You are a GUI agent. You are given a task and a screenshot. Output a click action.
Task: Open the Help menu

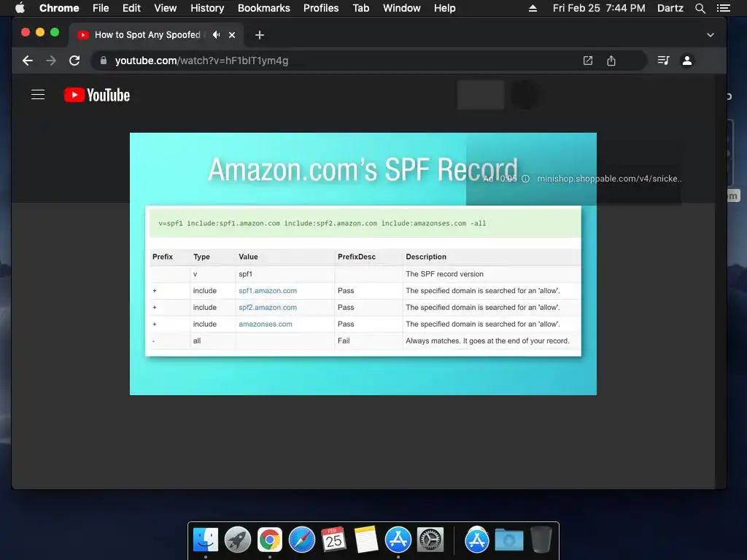444,8
